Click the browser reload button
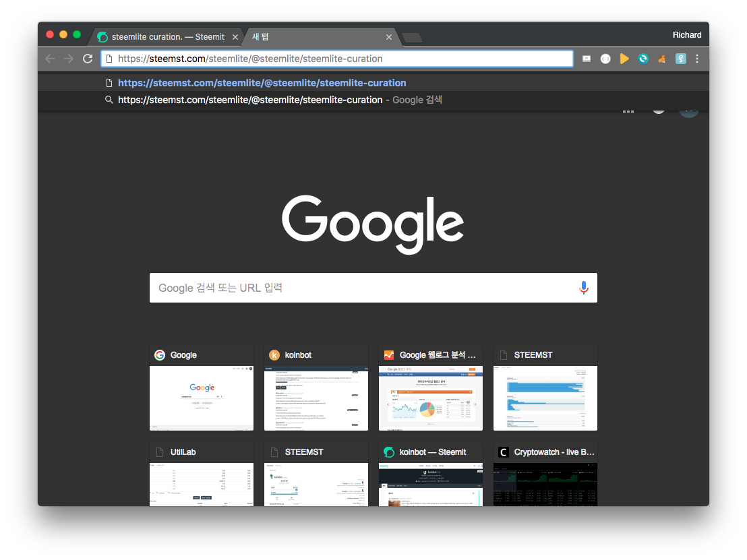 point(88,59)
